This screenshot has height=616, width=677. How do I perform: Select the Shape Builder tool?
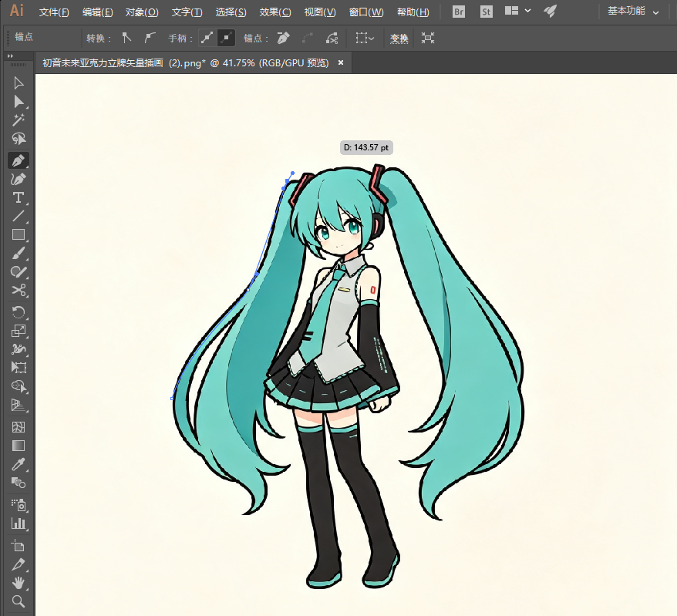tap(19, 386)
